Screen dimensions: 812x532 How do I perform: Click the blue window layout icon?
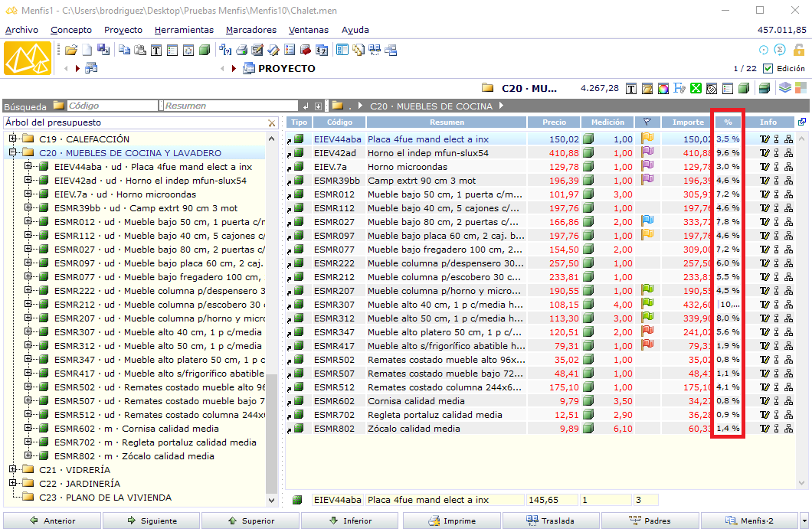pos(342,50)
